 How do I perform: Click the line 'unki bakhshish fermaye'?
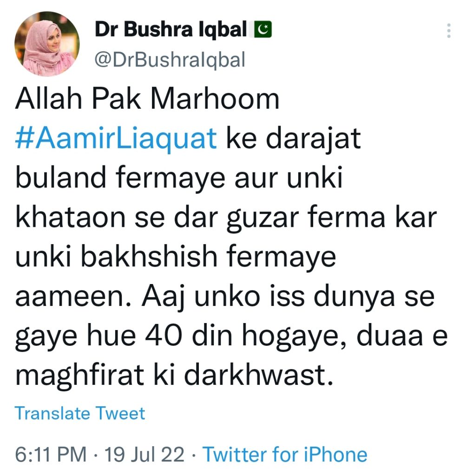tap(176, 257)
